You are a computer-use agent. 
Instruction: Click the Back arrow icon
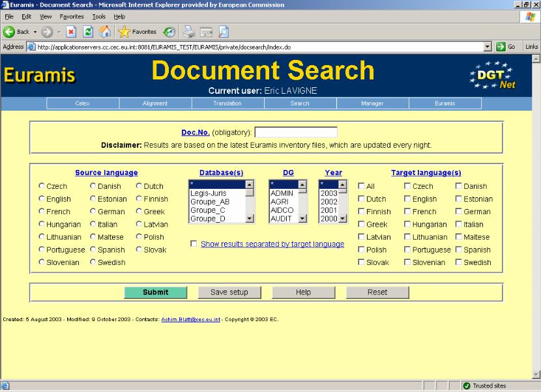coord(9,32)
